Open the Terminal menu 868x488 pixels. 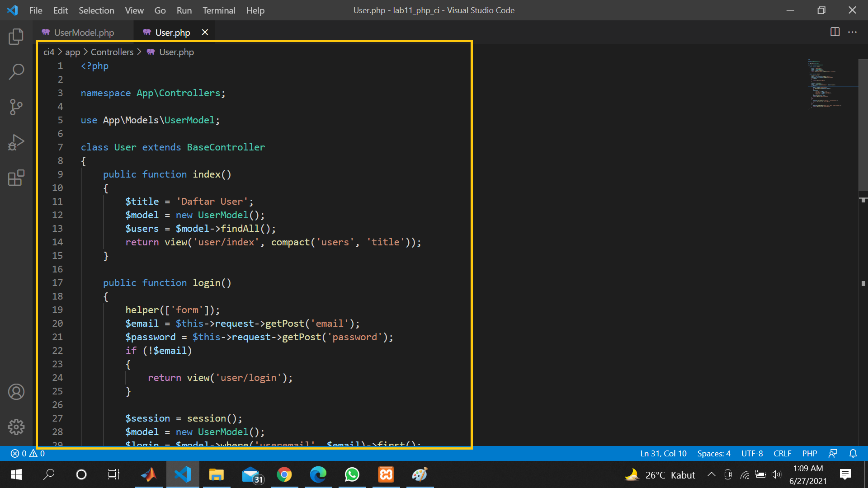[x=218, y=10]
